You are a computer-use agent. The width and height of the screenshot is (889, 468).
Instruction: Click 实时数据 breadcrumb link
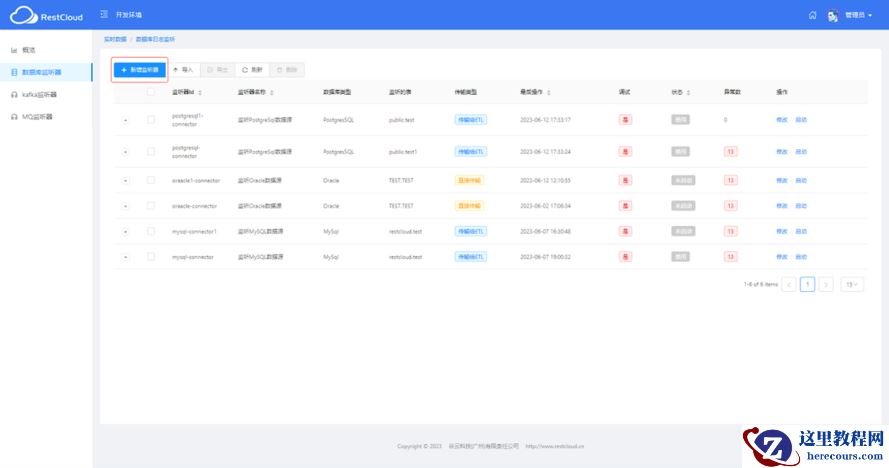(115, 39)
